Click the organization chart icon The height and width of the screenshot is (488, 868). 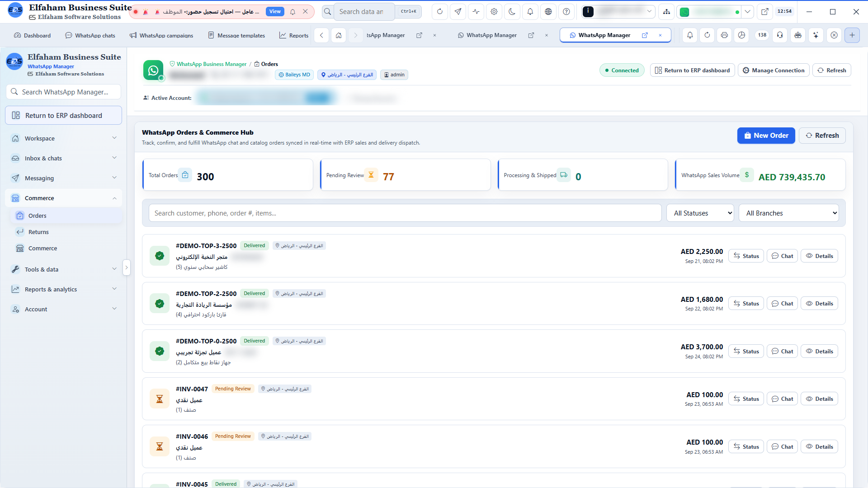[x=667, y=12]
